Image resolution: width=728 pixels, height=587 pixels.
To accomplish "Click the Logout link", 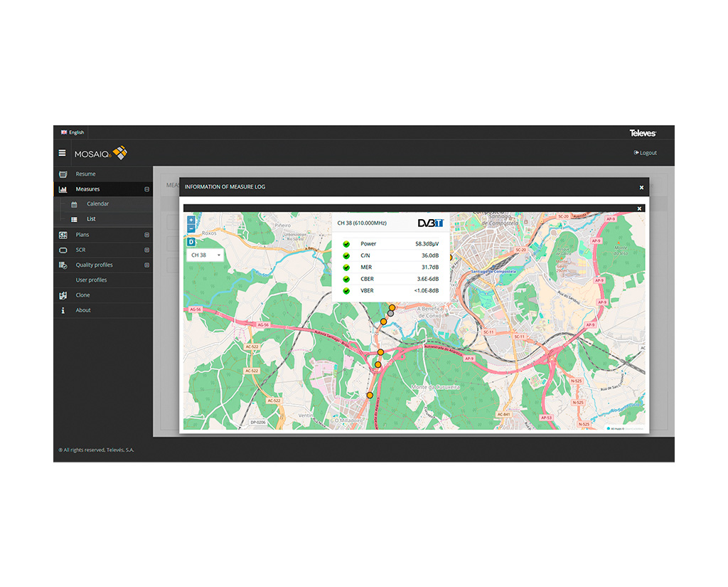I will 646,153.
